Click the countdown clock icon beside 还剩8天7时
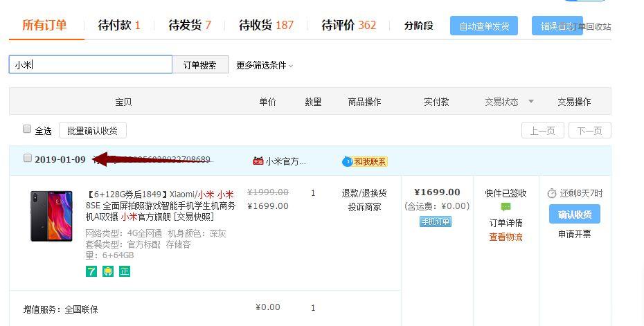 (552, 193)
